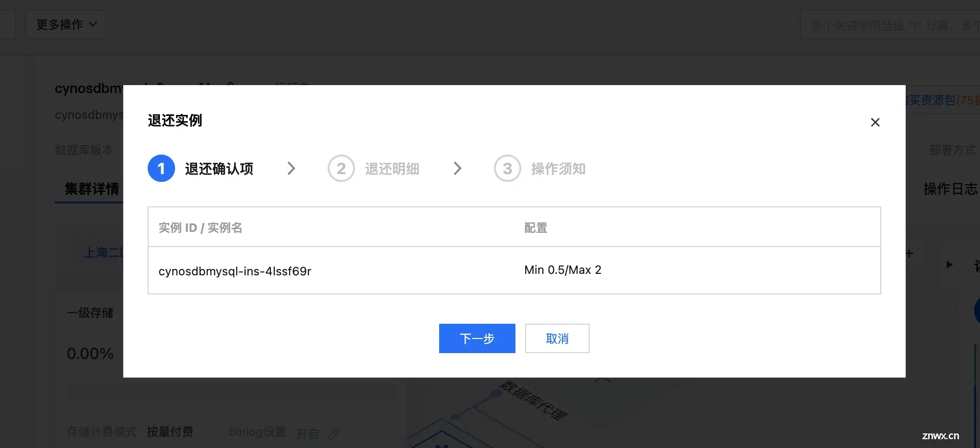Open the 更多操作 dropdown
Screen dimensions: 980x448
coord(66,24)
